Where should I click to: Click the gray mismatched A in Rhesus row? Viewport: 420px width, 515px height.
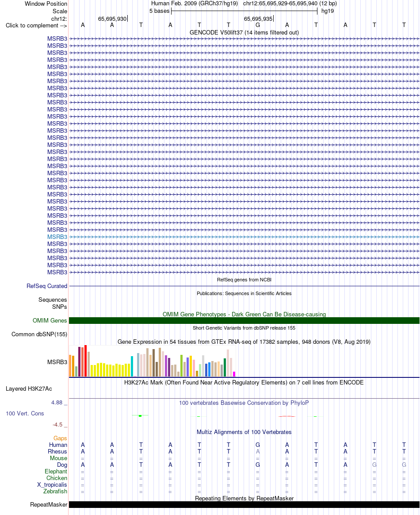(x=258, y=452)
